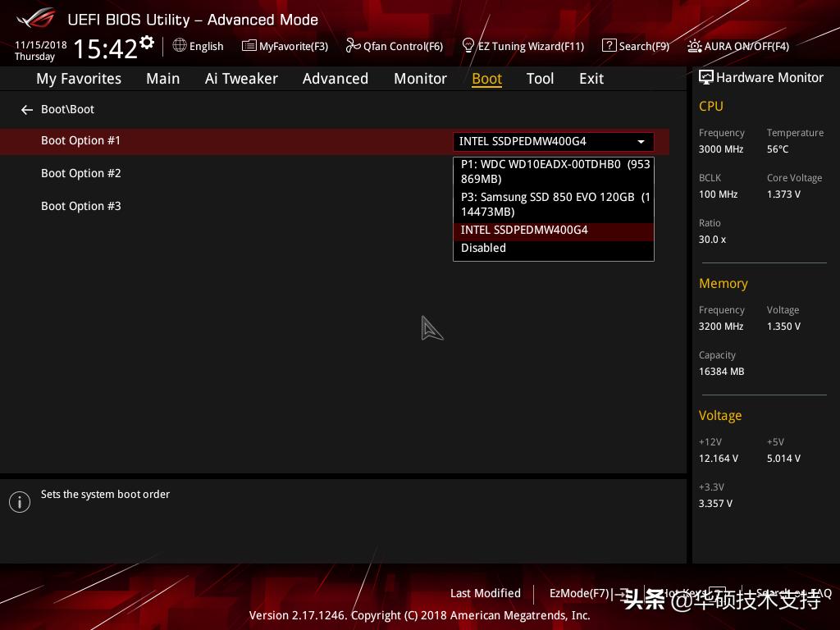Click the Boot\Boot breadcrumb text
This screenshot has width=840, height=630.
[x=67, y=109]
